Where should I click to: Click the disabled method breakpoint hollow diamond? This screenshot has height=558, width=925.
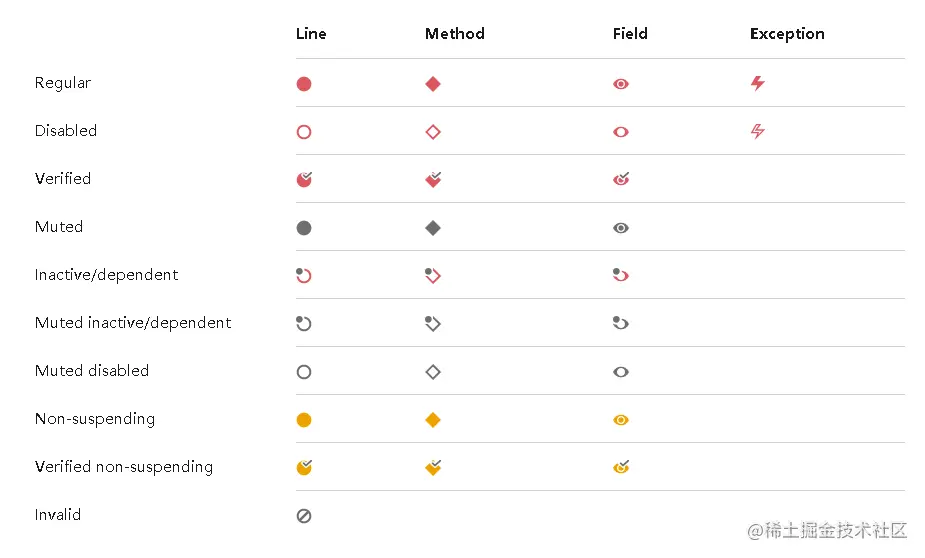(x=433, y=132)
